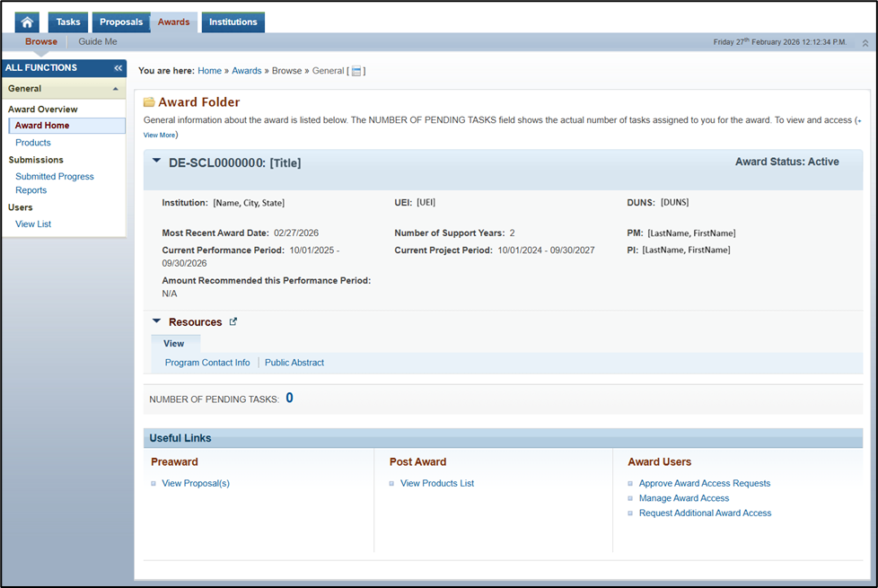The width and height of the screenshot is (878, 588).
Task: Collapse the DE-SCL0000000 award details section
Action: [x=157, y=162]
